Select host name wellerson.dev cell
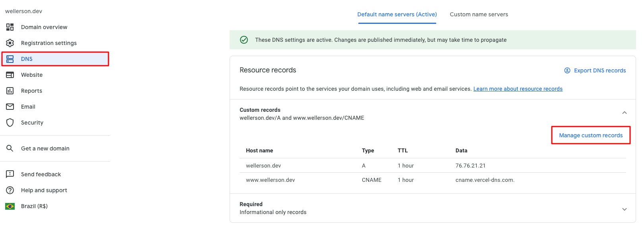The width and height of the screenshot is (644, 228). (x=263, y=166)
